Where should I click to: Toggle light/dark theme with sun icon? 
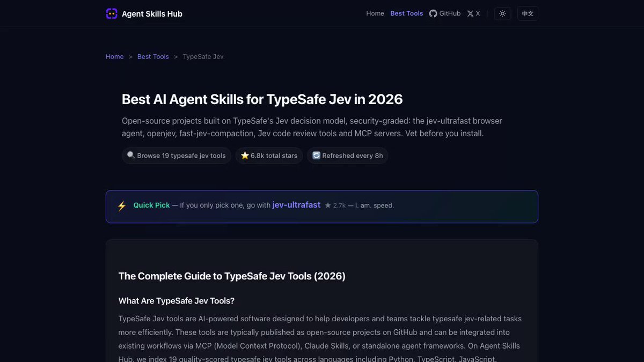click(x=502, y=13)
